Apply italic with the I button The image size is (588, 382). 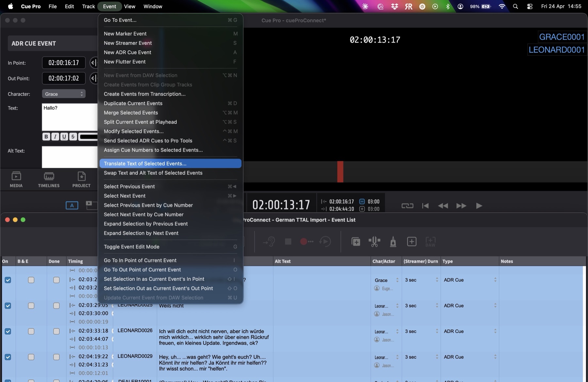tap(55, 137)
